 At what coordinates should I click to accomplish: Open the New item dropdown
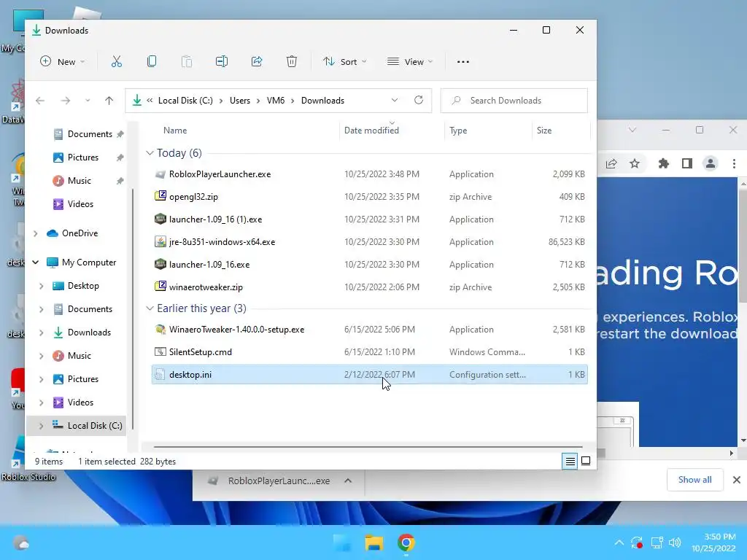coord(62,61)
